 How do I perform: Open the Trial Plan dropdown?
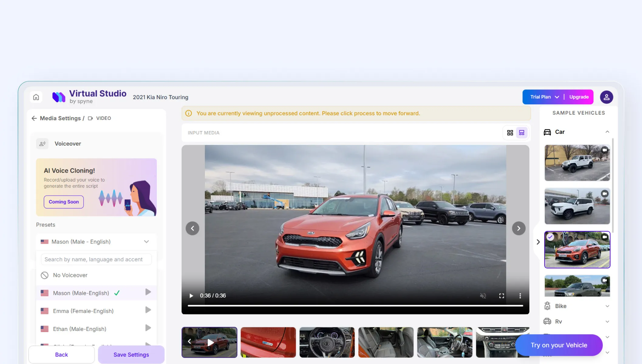tap(545, 97)
